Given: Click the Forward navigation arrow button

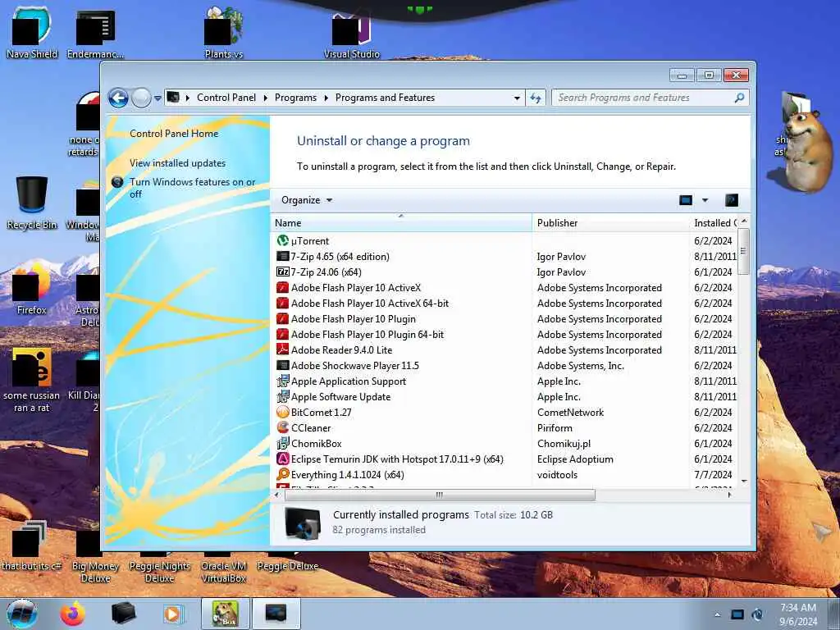Looking at the screenshot, I should [141, 98].
